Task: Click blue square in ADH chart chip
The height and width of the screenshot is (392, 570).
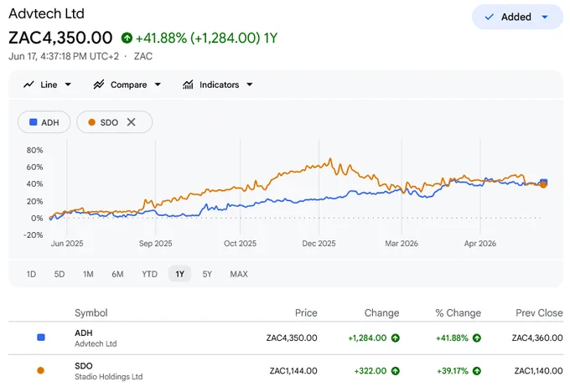Action: [33, 122]
